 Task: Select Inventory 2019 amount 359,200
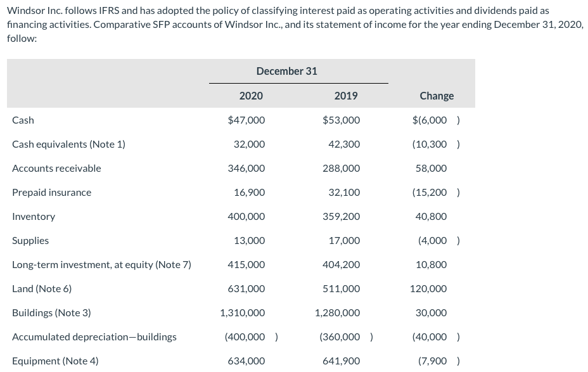pos(342,216)
